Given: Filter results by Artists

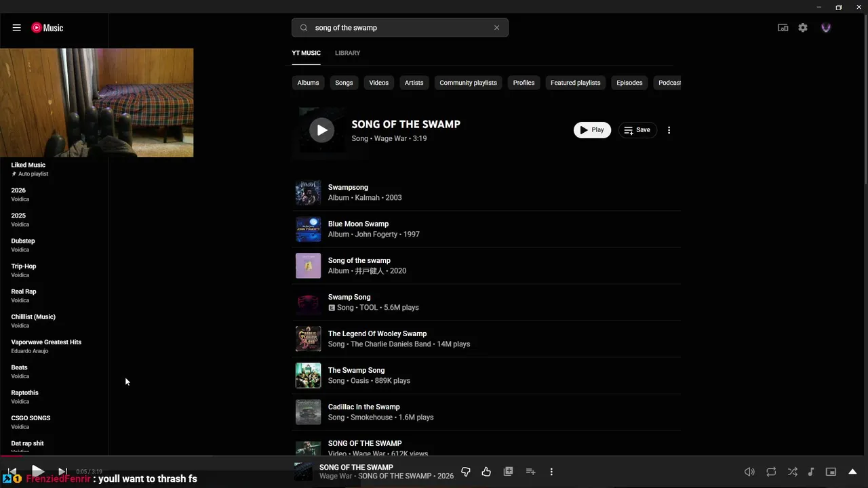Looking at the screenshot, I should [414, 83].
